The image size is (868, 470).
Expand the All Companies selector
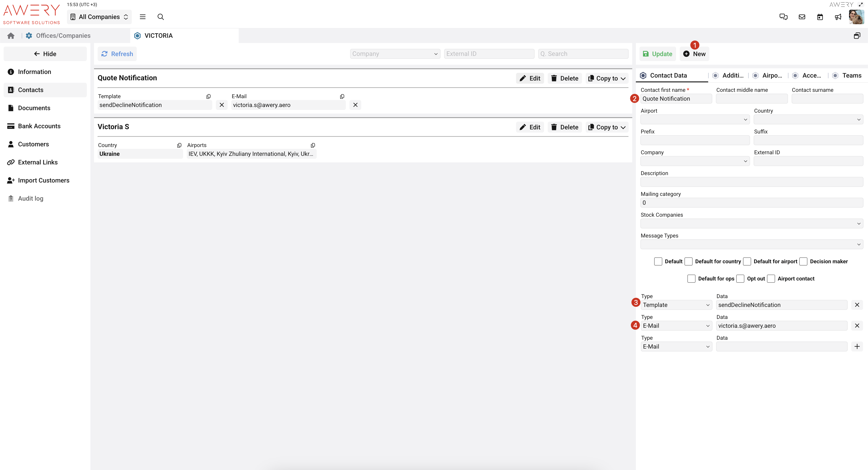(x=99, y=17)
